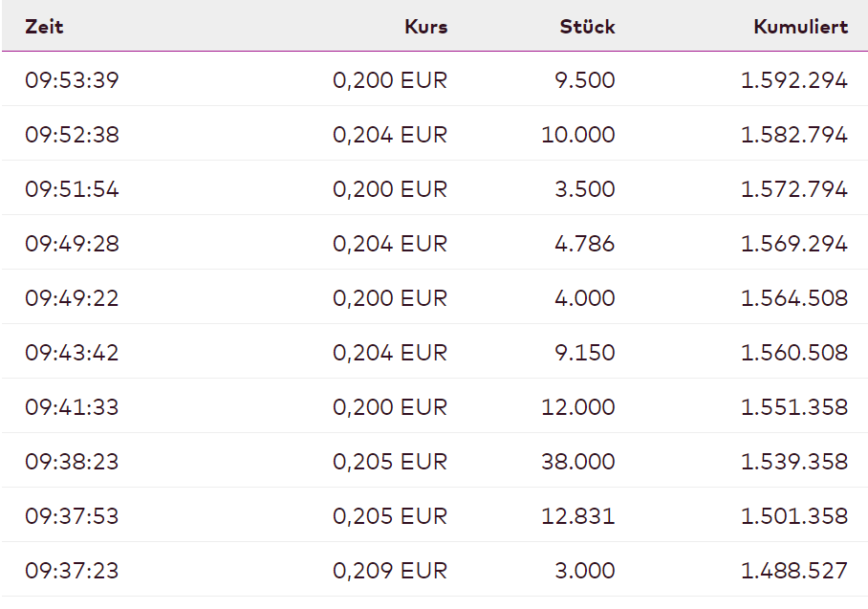Select cumulative value 1.501.358
Screen dimensions: 868x609
(793, 516)
